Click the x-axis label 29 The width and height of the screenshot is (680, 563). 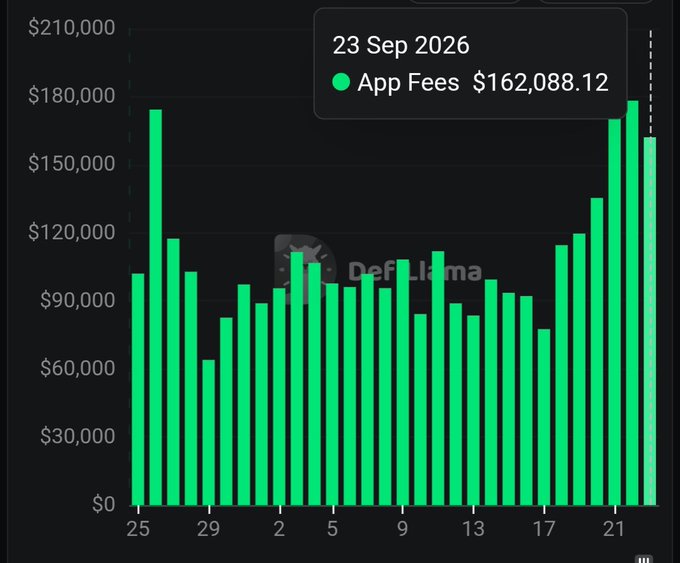click(x=209, y=529)
